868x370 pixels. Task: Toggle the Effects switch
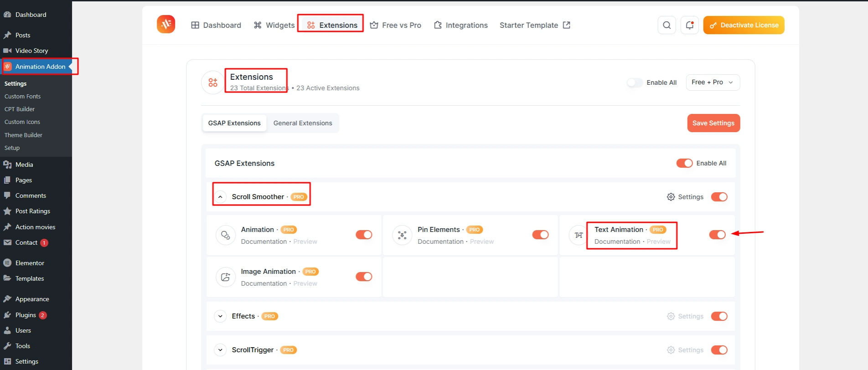pos(719,316)
